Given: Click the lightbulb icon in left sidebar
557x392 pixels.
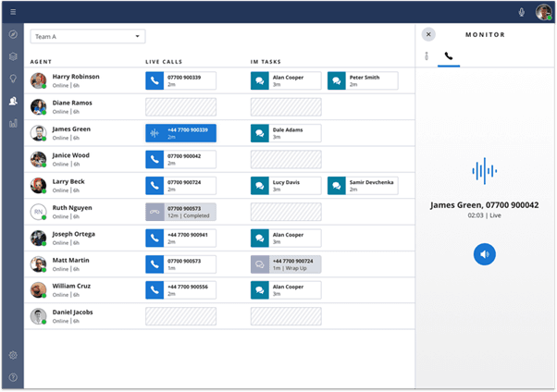Looking at the screenshot, I should 13,79.
